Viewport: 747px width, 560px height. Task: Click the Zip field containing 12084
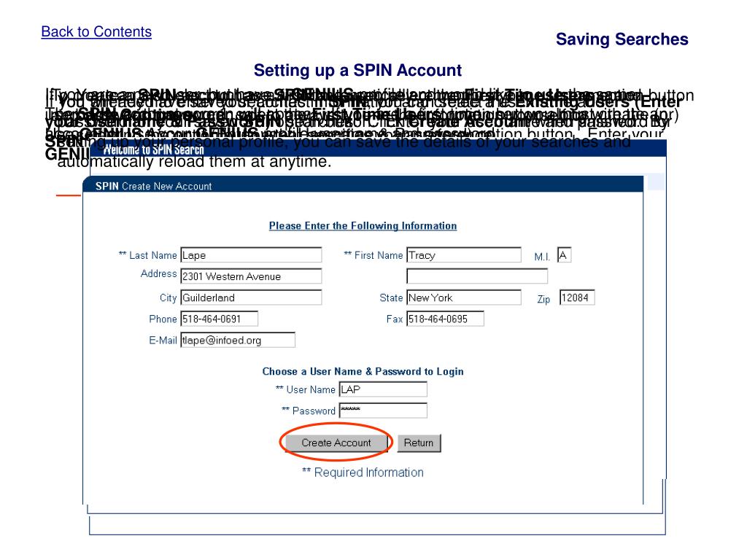[576, 297]
